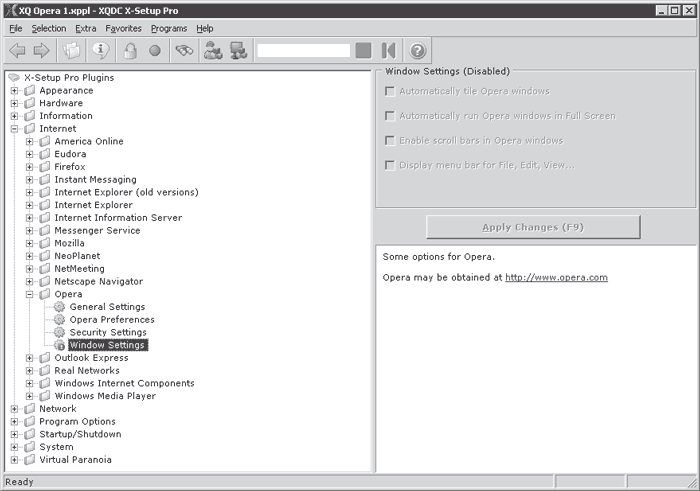Click the network computers toolbar icon
The image size is (700, 491).
(x=239, y=50)
